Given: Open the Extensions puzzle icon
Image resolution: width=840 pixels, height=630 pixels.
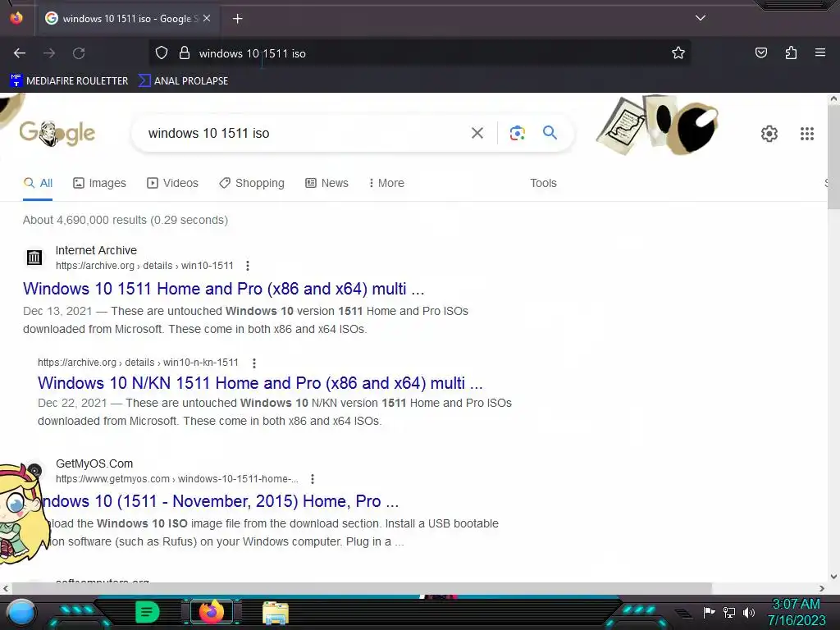Looking at the screenshot, I should click(791, 52).
